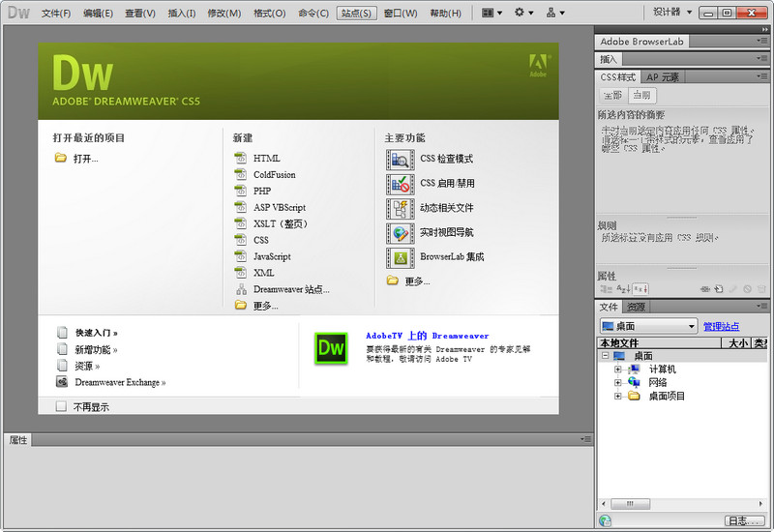Click the green Dw AdobeTV thumbnail
Viewport: 774px width, 532px height.
pyautogui.click(x=331, y=348)
